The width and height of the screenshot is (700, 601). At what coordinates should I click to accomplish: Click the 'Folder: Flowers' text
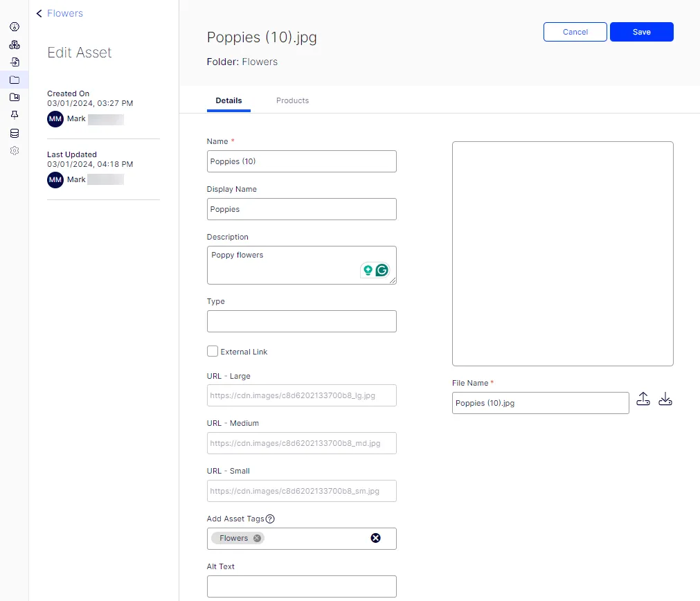[x=242, y=62]
